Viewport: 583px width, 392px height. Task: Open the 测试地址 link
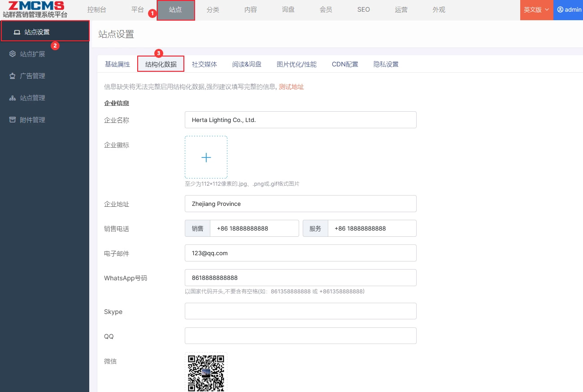pos(291,87)
